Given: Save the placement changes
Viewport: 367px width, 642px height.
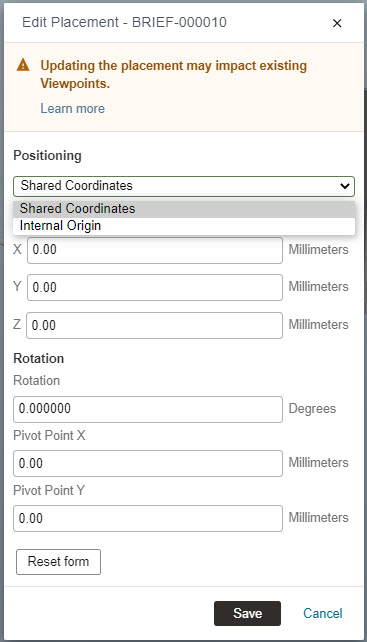Looking at the screenshot, I should (247, 613).
